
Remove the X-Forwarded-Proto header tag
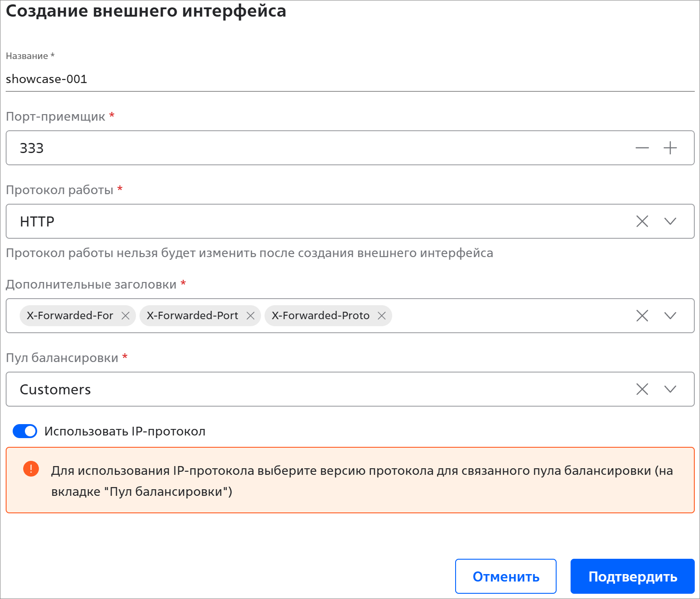point(382,316)
